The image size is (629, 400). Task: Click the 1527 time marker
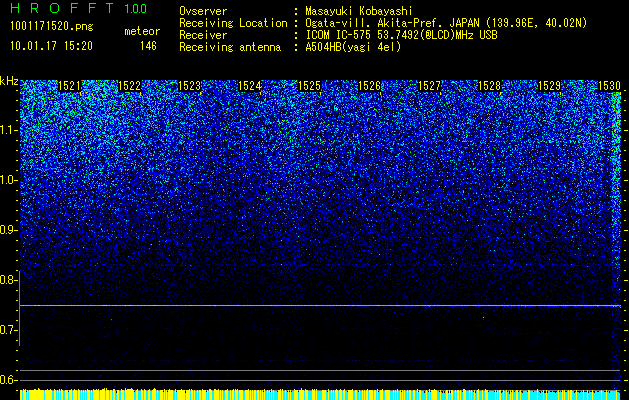point(430,86)
